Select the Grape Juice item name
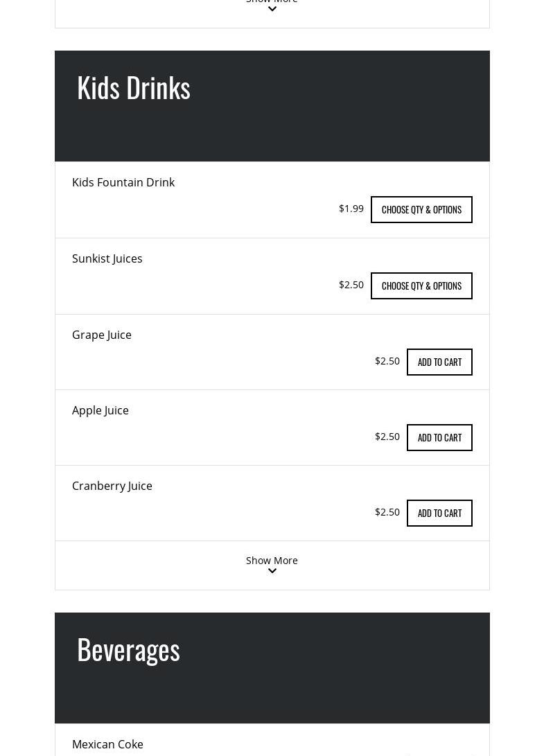Viewport: 544px width, 756px height. [102, 335]
